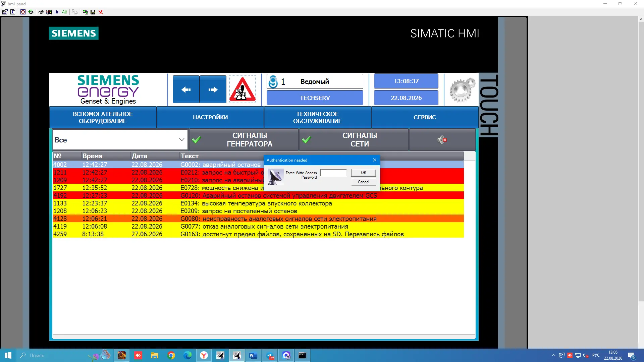Click the green refresh screen icon
This screenshot has width=644, height=362.
31,12
